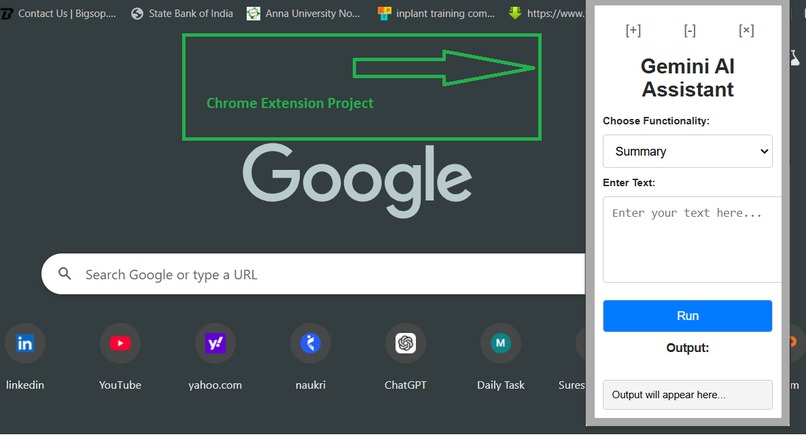Open the Contact Us | Bigsop bookmark
806x439 pixels.
pos(58,13)
